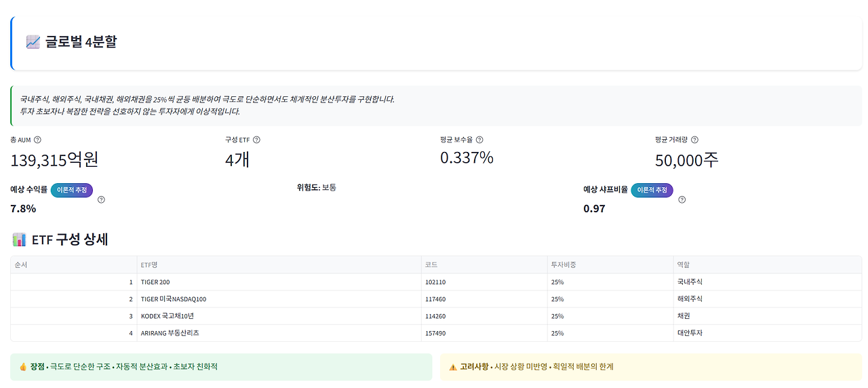Click the 이론적 추정 badge beside 예상 샤프비율
868x388 pixels.
click(x=652, y=190)
